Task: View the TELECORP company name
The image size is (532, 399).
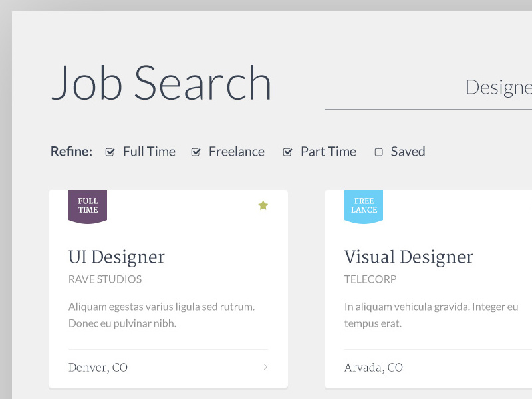Action: 370,279
